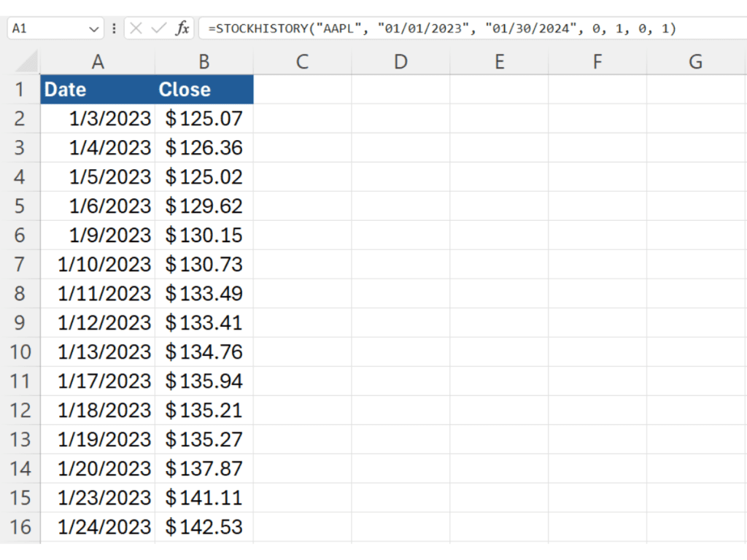Select the cell containing $125.07
The image size is (747, 560).
click(204, 119)
